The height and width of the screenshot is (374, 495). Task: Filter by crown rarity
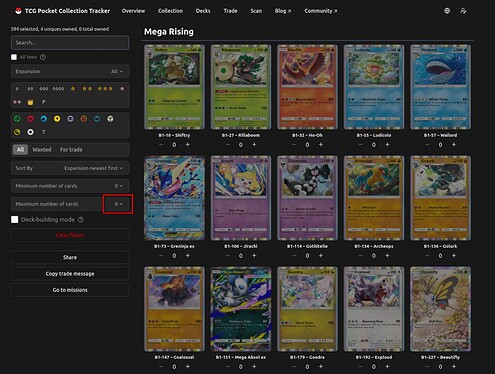point(30,102)
